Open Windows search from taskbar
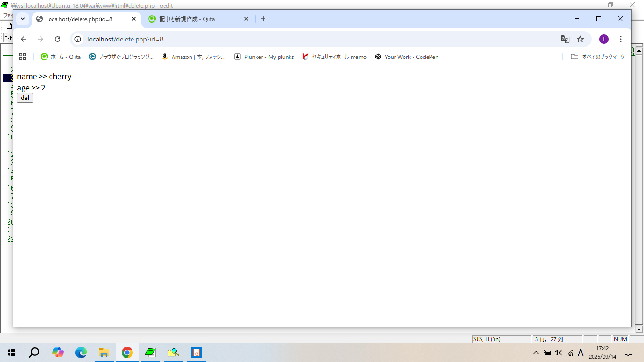 [34, 353]
